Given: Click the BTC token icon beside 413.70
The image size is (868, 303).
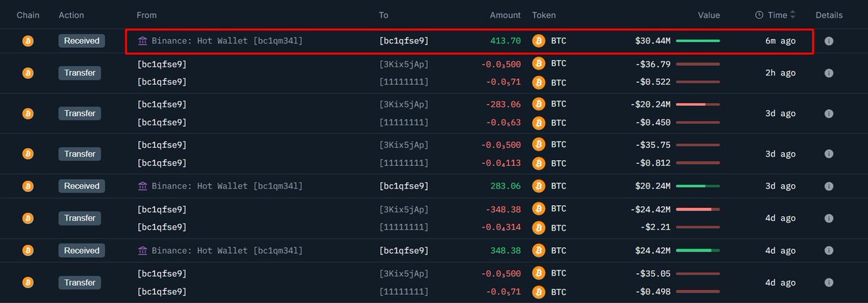Looking at the screenshot, I should 539,41.
